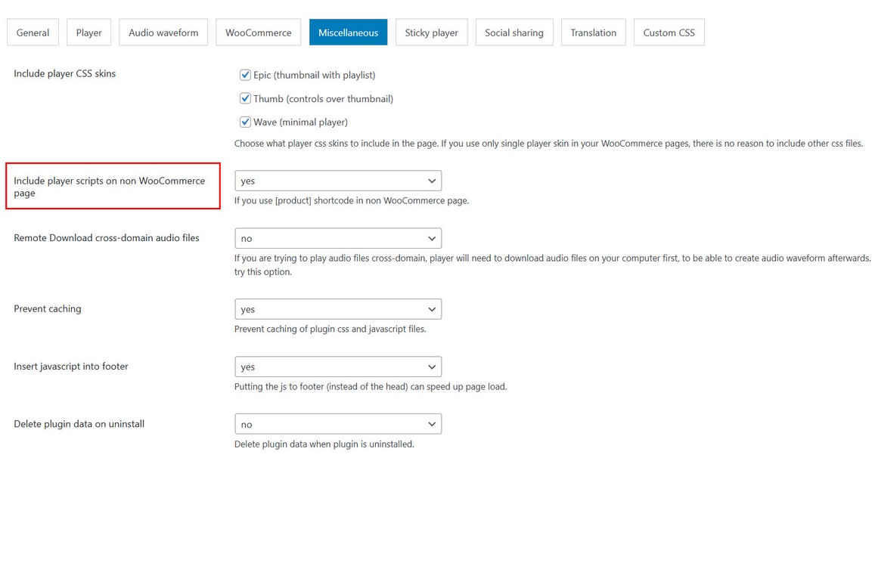Disable the Wave minimal player checkbox

[245, 122]
